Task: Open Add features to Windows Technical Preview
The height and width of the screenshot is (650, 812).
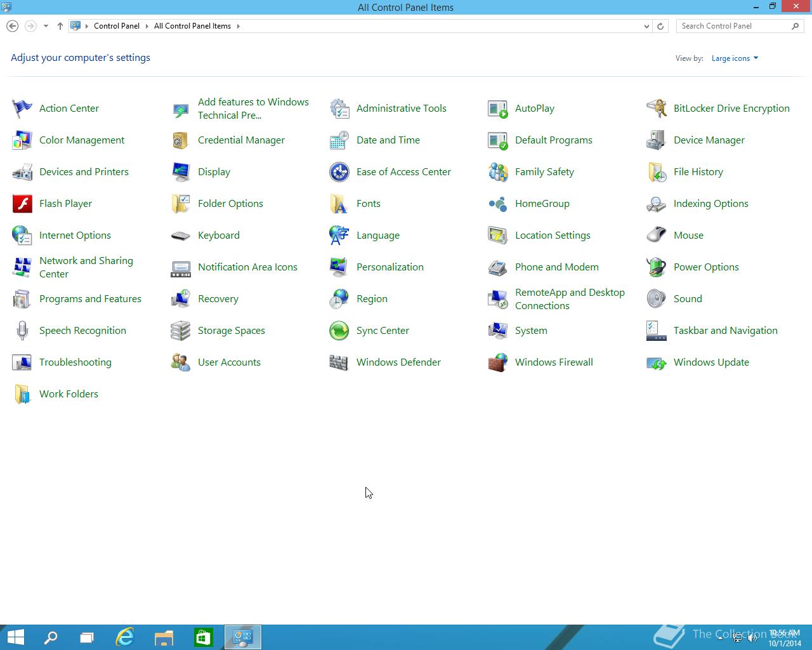Action: [253, 109]
